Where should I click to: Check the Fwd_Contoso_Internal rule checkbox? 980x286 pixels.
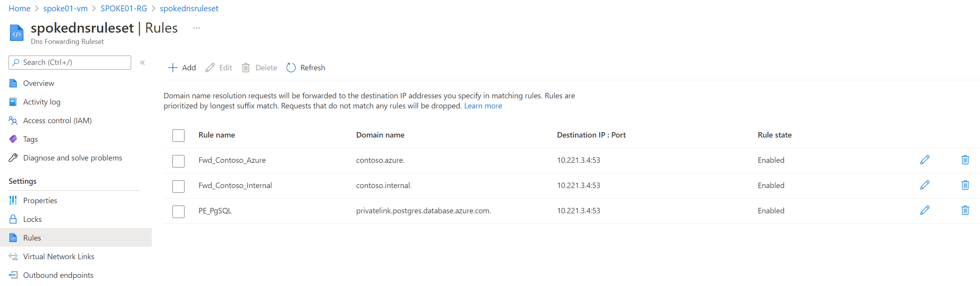178,186
